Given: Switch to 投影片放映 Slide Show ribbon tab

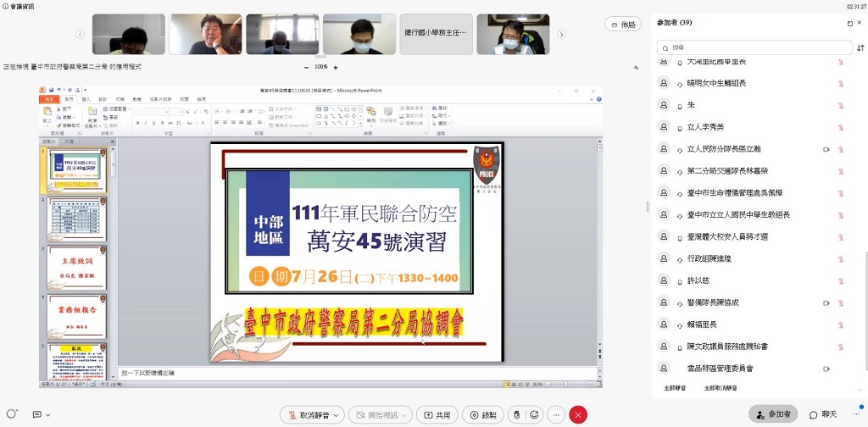Looking at the screenshot, I should point(159,100).
